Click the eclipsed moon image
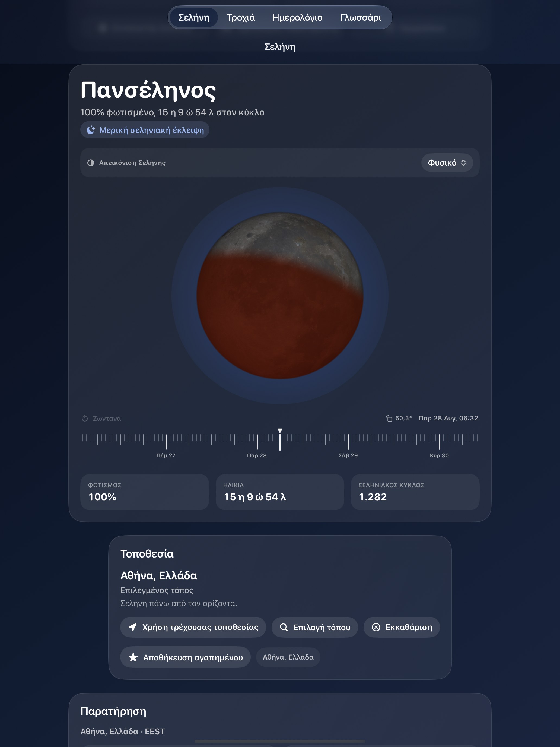 280,296
